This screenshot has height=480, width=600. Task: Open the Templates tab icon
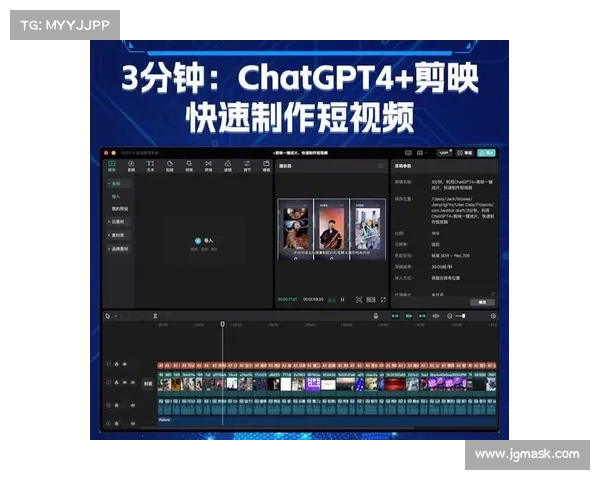click(266, 166)
